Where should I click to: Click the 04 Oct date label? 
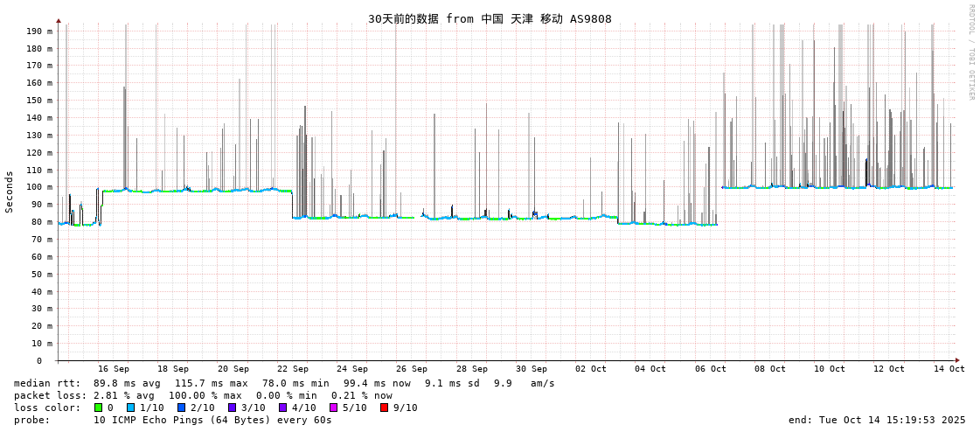(650, 369)
